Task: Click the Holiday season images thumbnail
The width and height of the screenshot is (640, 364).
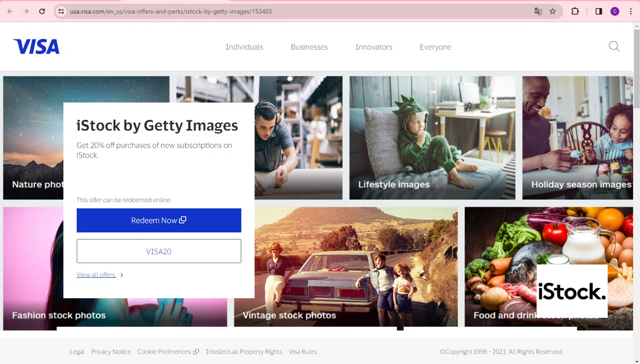Action: pyautogui.click(x=578, y=138)
